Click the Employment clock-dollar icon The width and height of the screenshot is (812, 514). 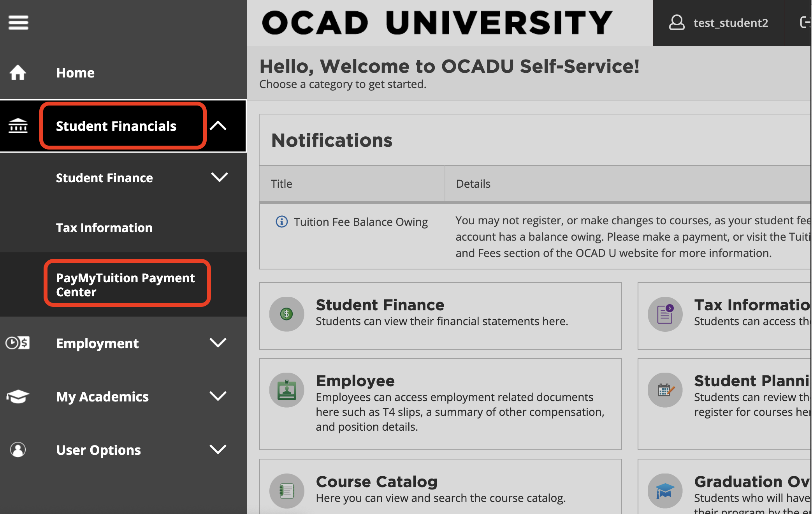18,343
